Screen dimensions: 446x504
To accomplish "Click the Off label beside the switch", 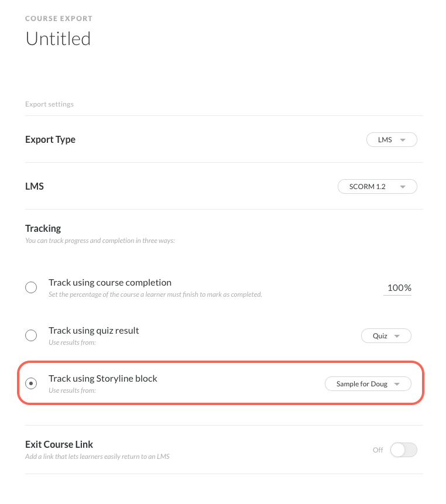I will pos(378,450).
